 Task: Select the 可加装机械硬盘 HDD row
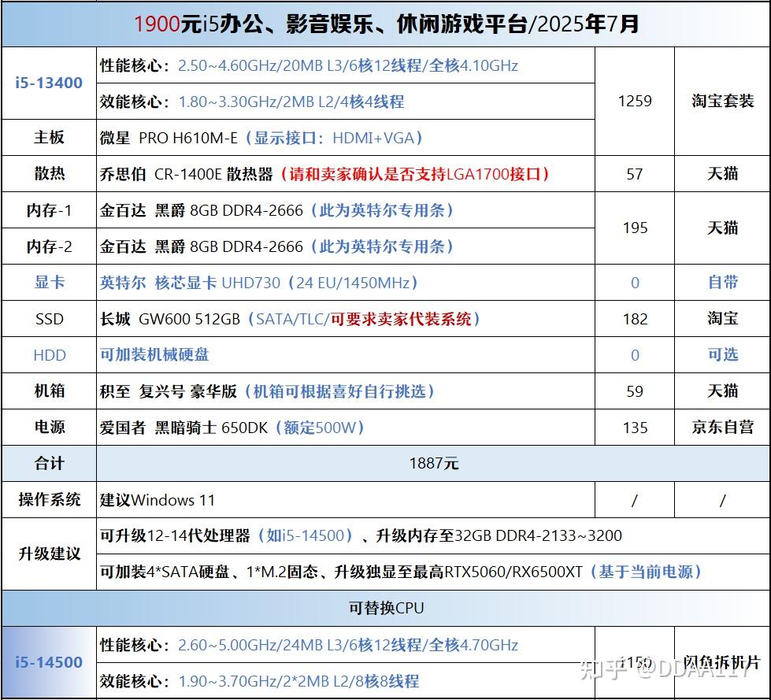[x=345, y=355]
